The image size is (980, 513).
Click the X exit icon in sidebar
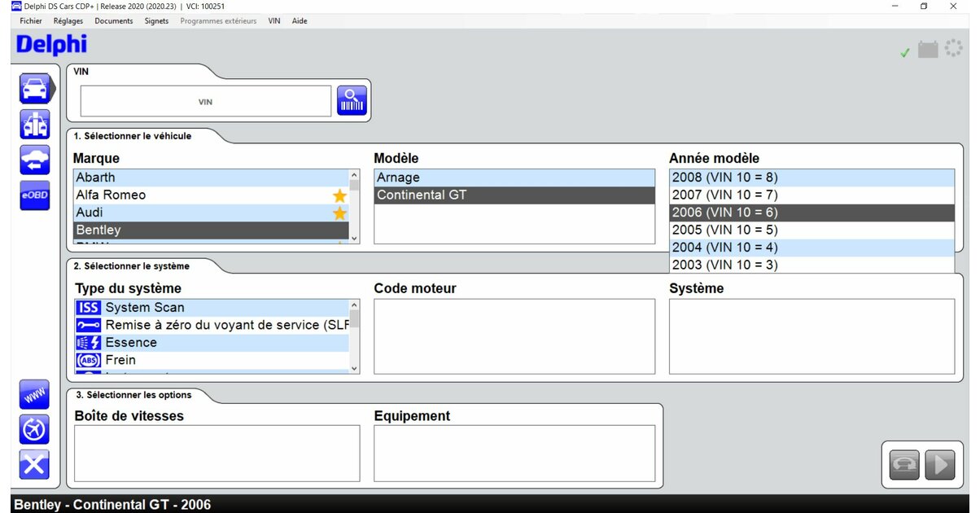(35, 464)
